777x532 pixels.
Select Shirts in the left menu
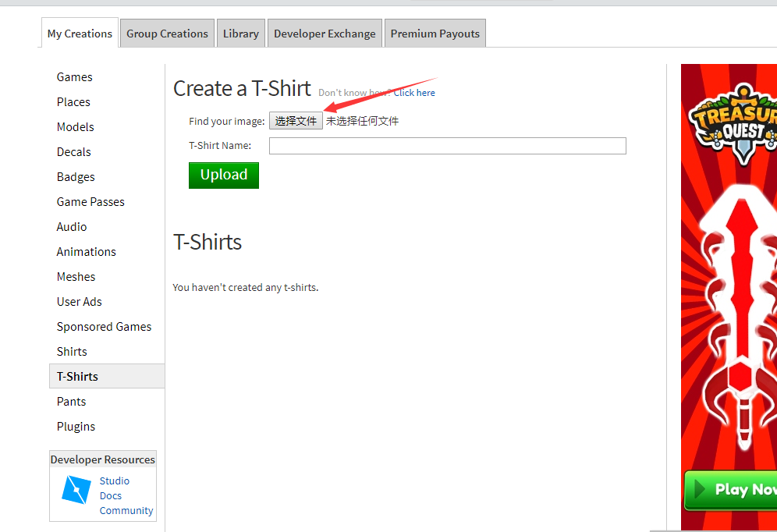pyautogui.click(x=72, y=352)
